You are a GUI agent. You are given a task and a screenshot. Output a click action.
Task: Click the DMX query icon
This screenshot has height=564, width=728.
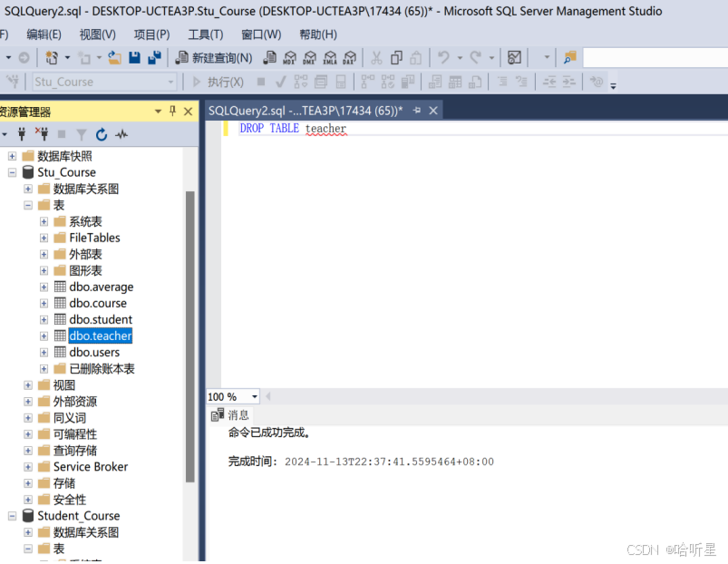[x=310, y=57]
